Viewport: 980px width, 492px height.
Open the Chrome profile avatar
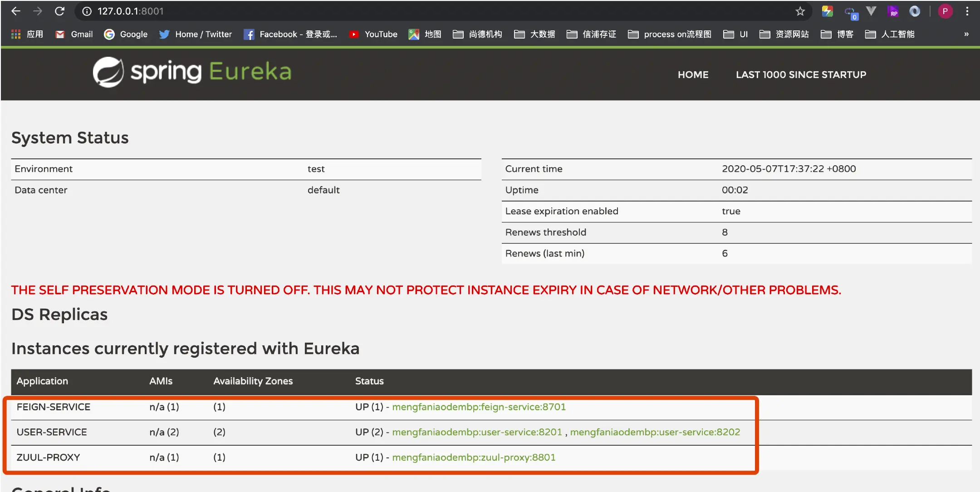point(945,11)
